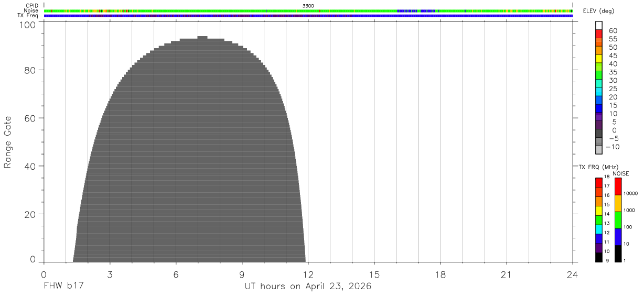644x297 pixels.
Task: Click the 9 label on the UT hours axis
Action: point(242,274)
